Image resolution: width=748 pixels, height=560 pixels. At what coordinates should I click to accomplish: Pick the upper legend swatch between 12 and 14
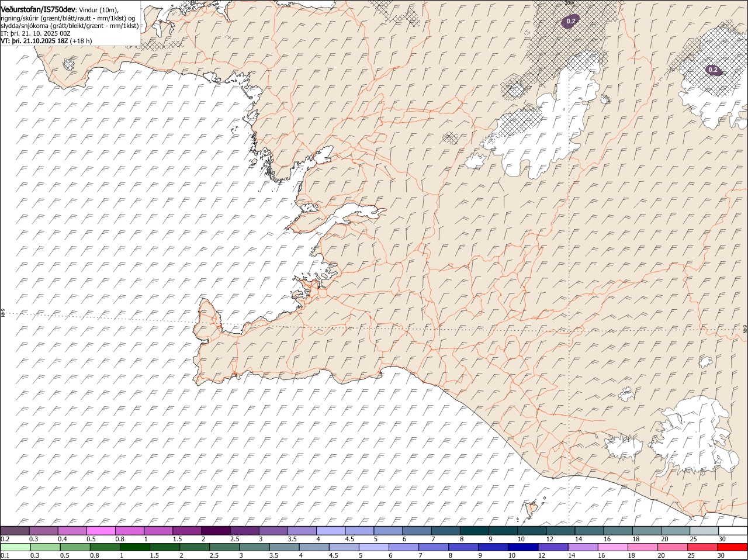click(561, 531)
